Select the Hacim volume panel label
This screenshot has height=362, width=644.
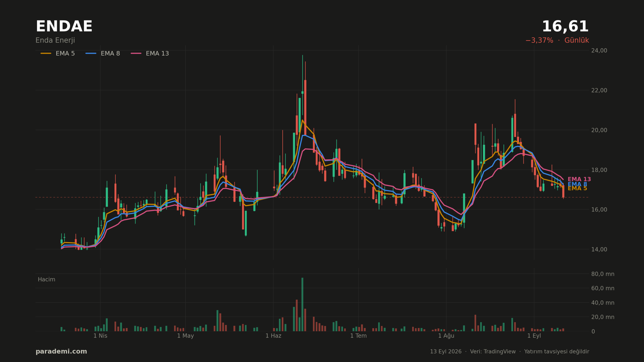(x=46, y=280)
